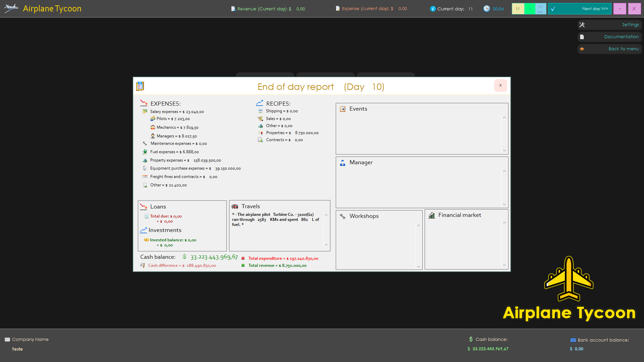Click the Financial market panel icon
The width and height of the screenshot is (644, 362).
[431, 215]
